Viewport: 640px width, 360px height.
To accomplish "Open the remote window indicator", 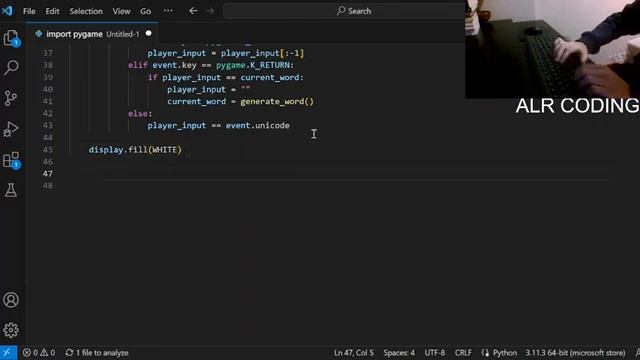I will [x=8, y=353].
